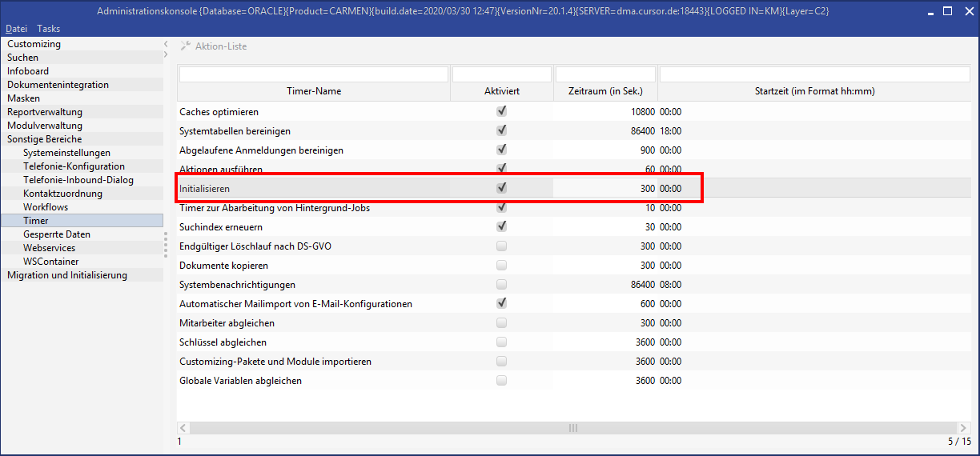Click the horizontal scrollbar's right arrow
980x456 pixels.
tap(967, 428)
